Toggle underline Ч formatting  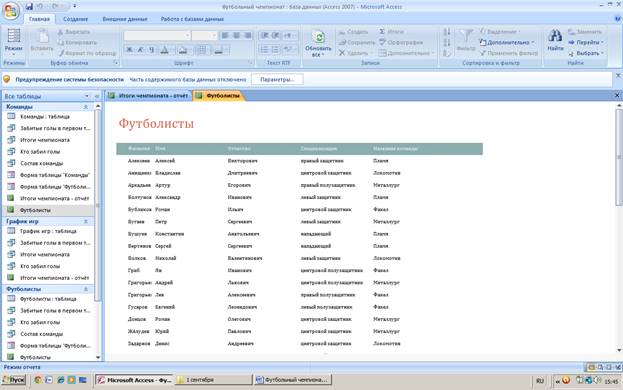pyautogui.click(x=151, y=50)
